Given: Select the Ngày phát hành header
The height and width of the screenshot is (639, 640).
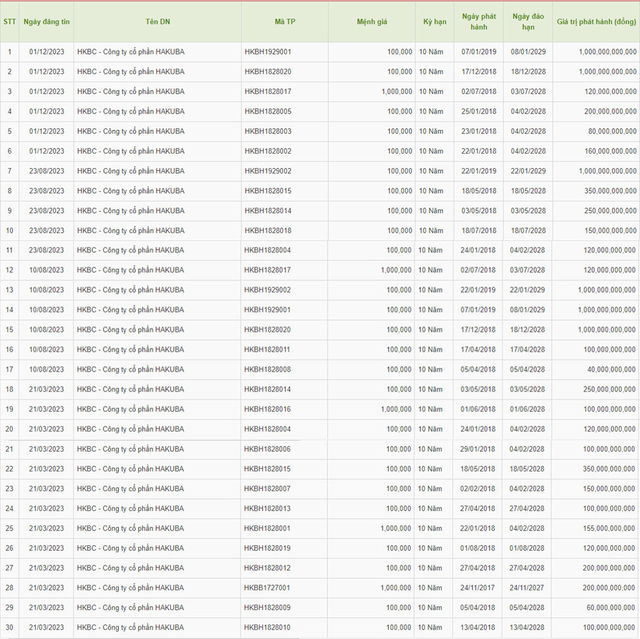Looking at the screenshot, I should pos(477,22).
